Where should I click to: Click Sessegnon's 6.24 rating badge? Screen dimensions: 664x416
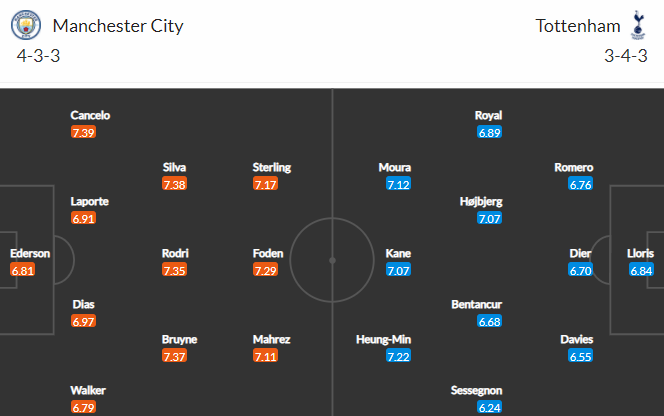point(489,408)
